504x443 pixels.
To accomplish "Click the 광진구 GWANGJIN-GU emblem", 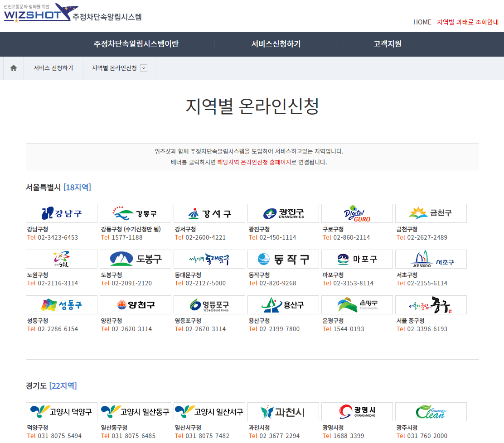I will click(283, 213).
